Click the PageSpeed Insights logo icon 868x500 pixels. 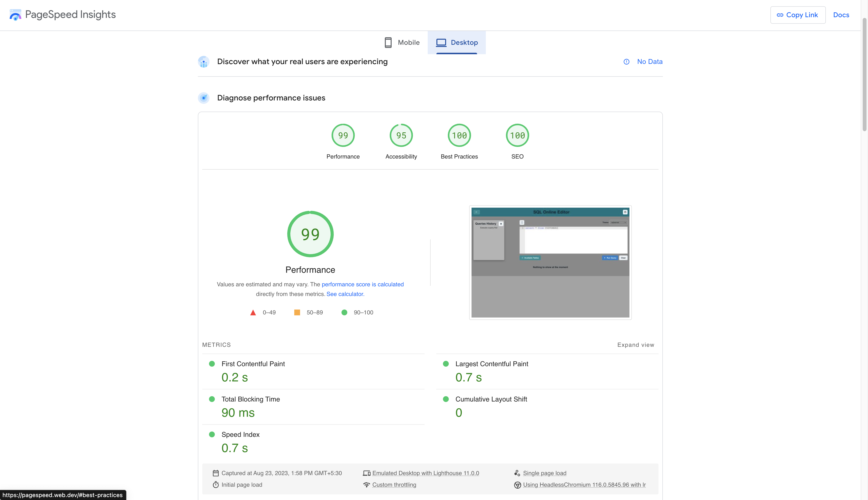click(15, 15)
